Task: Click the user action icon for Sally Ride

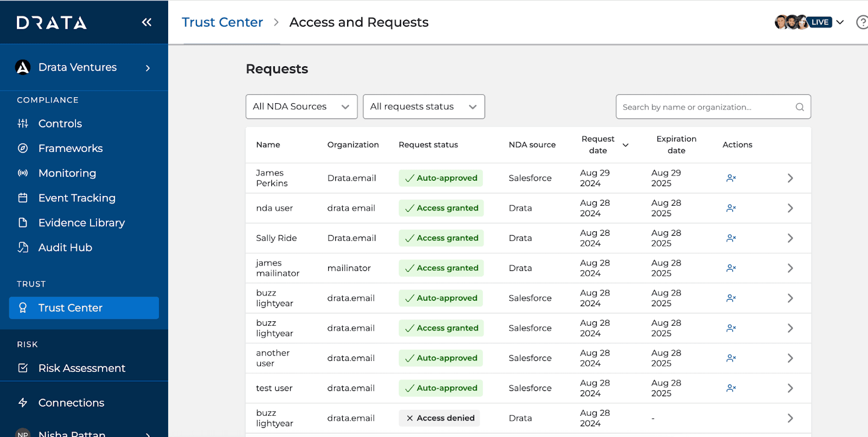Action: pos(731,238)
